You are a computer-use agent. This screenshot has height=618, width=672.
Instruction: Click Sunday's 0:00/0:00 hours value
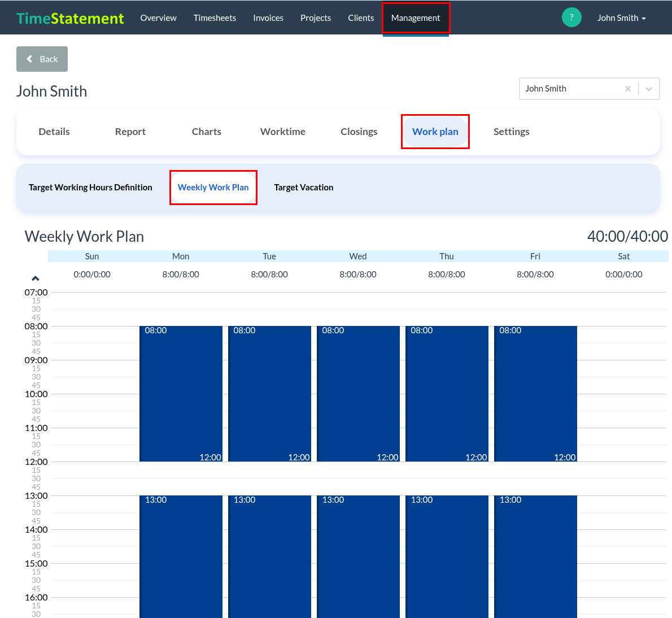pos(92,275)
